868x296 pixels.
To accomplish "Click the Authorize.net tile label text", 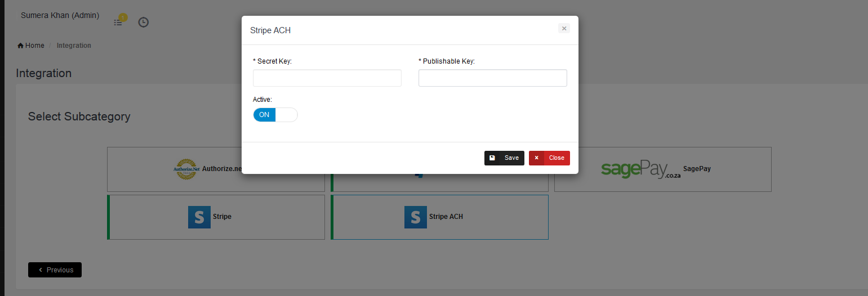I will pyautogui.click(x=221, y=169).
